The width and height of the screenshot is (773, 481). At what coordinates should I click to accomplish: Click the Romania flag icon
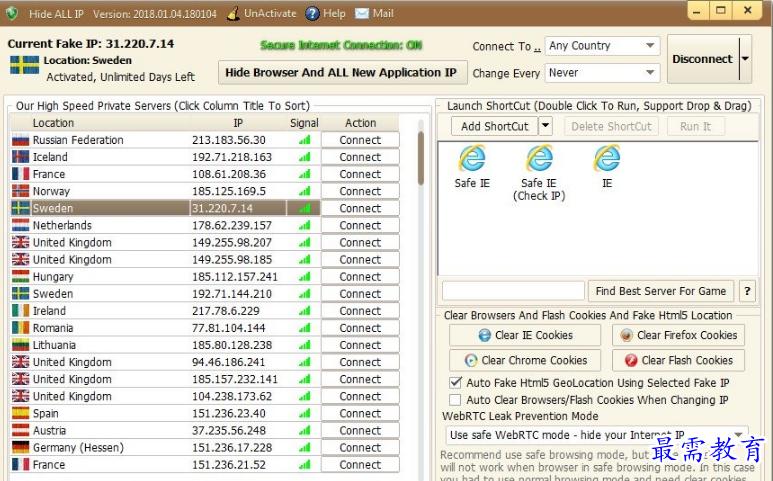pyautogui.click(x=20, y=328)
